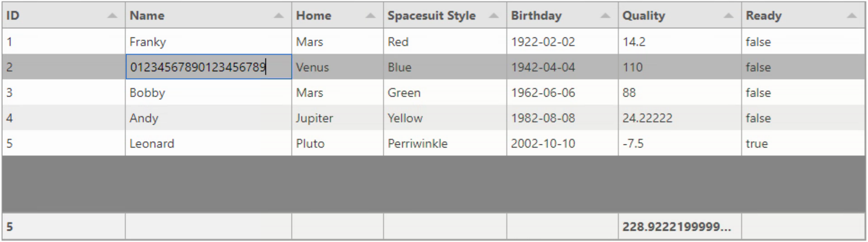868x242 pixels.
Task: Click the Quality cell showing 24.22222
Action: pos(679,118)
